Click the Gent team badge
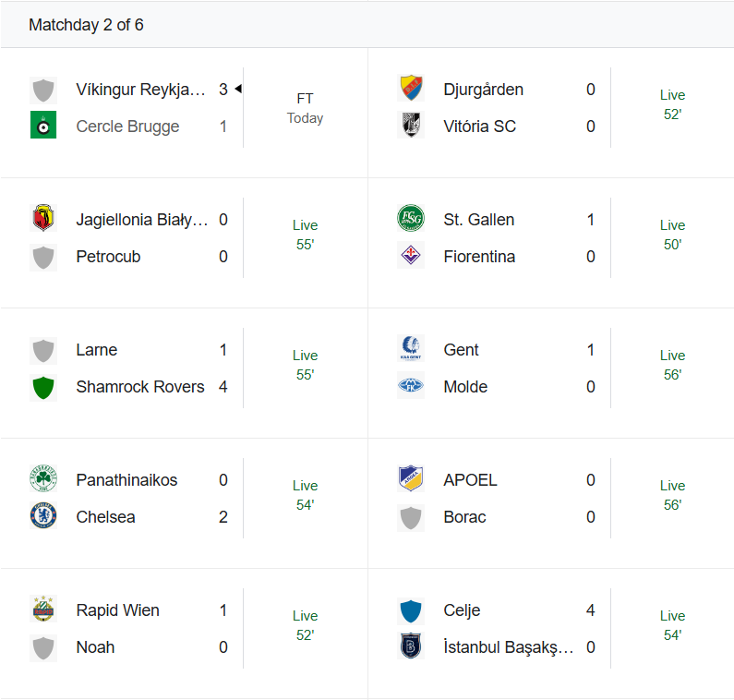Viewport: 734px width, 700px height. coord(411,349)
